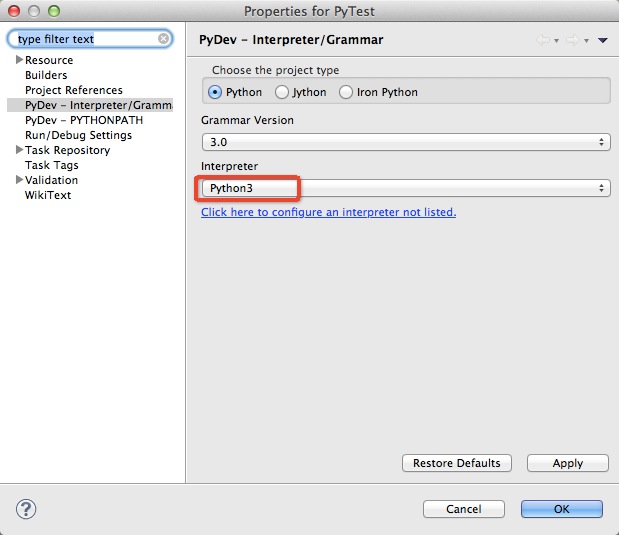Open the help question mark icon
Viewport: 619px width, 535px height.
[26, 509]
